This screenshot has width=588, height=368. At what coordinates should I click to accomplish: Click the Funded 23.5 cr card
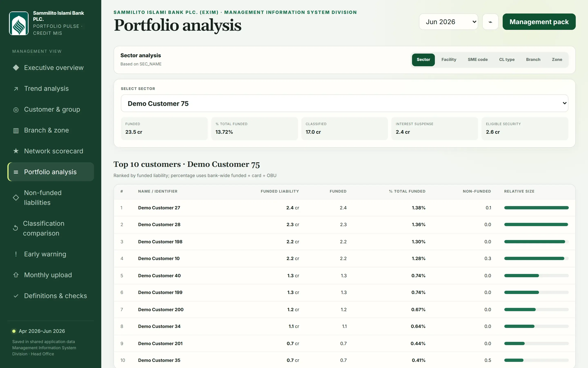[164, 129]
